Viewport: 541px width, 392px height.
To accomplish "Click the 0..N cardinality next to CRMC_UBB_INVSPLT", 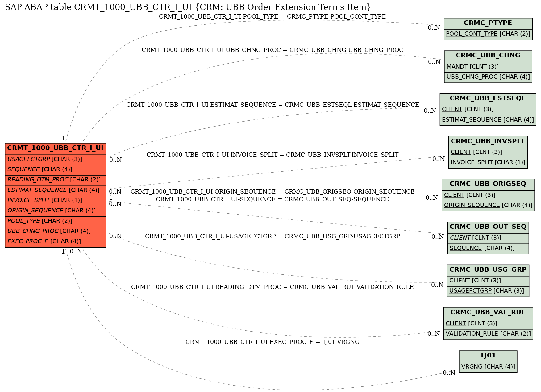I will pyautogui.click(x=438, y=159).
